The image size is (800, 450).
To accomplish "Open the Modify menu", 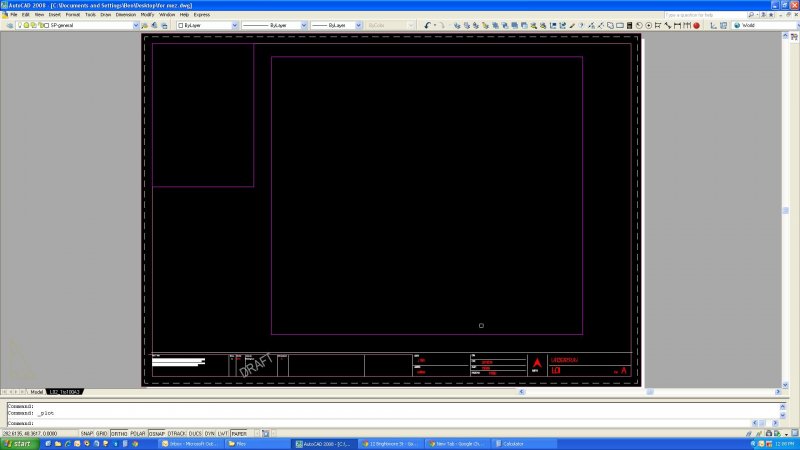I will tap(147, 15).
